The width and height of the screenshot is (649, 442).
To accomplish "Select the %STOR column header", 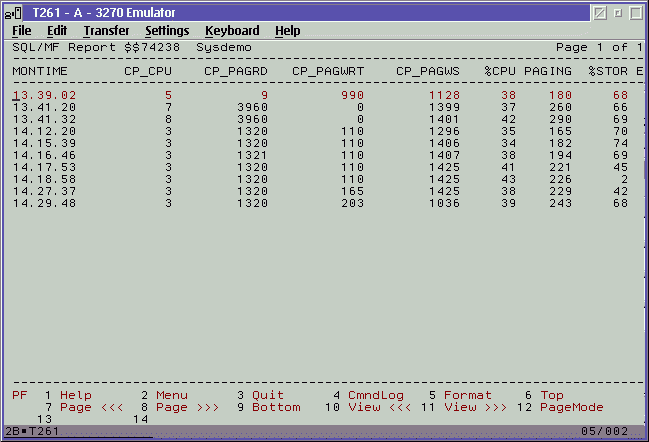I will 608,71.
